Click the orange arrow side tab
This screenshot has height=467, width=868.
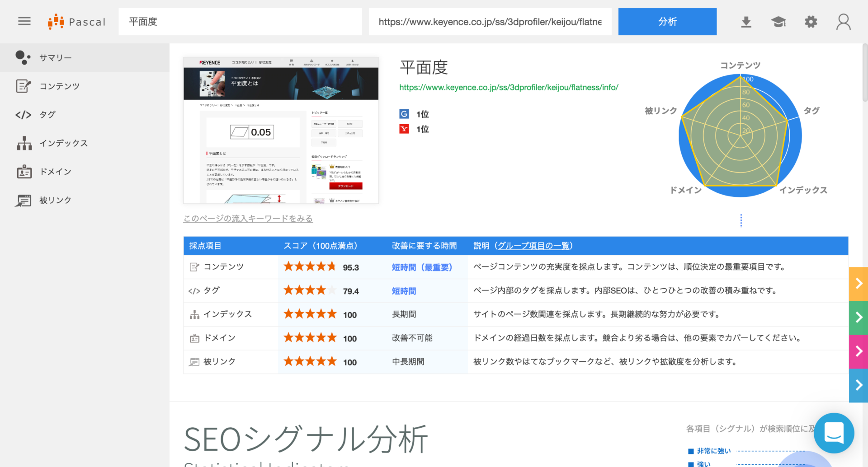[859, 284]
